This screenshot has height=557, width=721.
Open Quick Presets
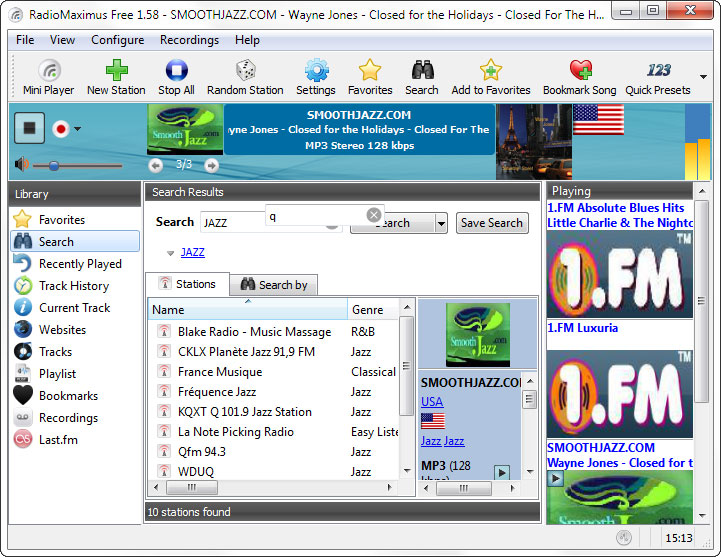658,77
